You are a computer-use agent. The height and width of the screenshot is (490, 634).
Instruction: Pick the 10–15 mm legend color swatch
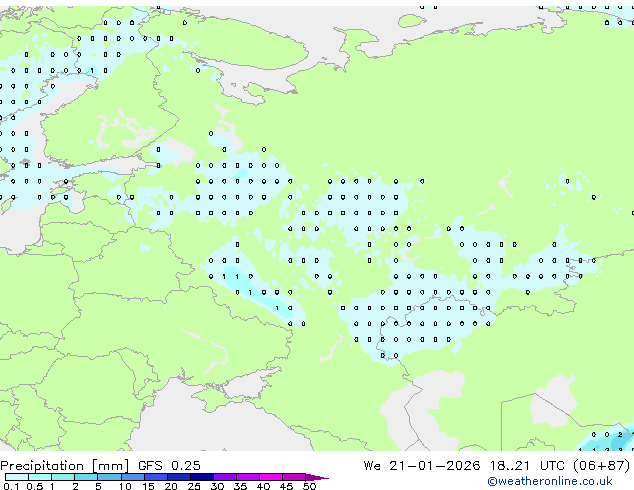pos(132,477)
